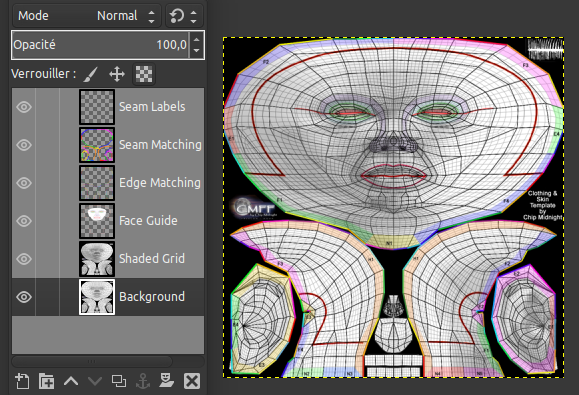Hide the Seam Matching layer
The image size is (579, 395).
point(24,145)
